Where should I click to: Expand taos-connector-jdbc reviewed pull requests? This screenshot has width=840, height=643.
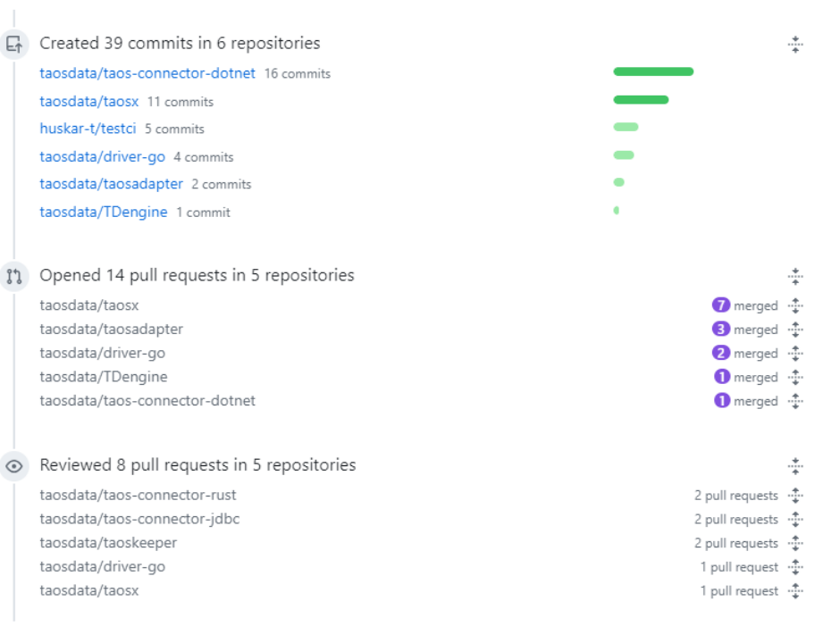point(795,519)
